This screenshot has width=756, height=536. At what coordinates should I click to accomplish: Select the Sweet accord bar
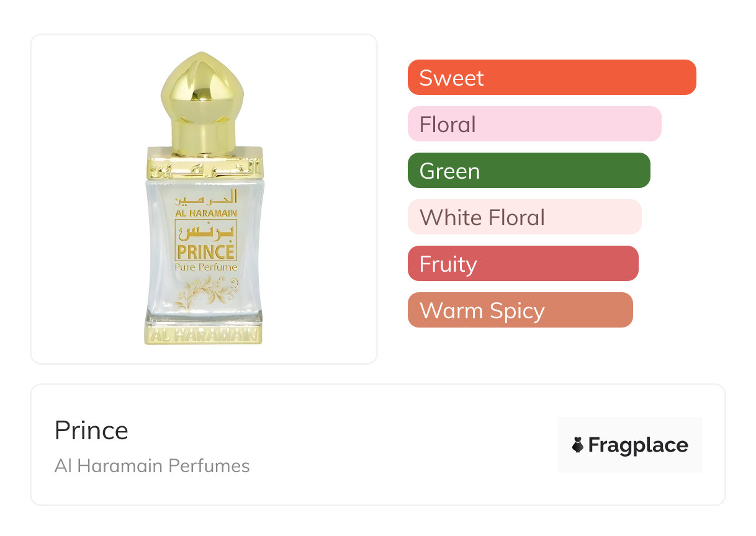(x=551, y=78)
